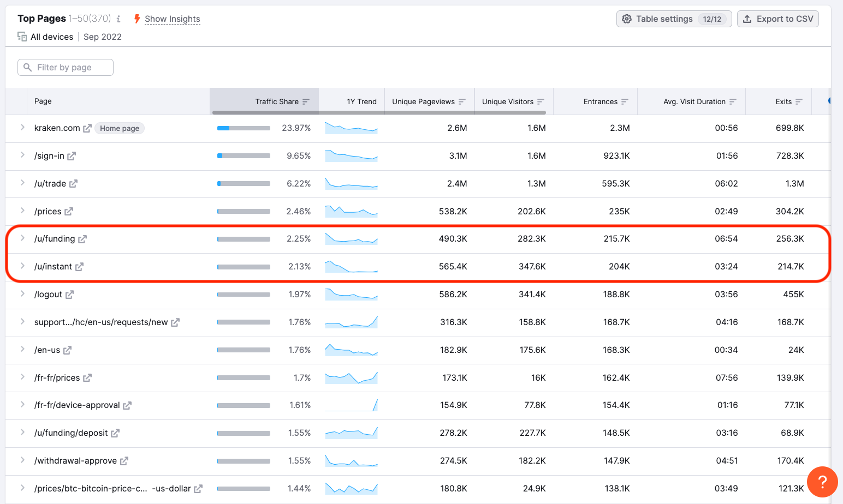
Task: Click the orange help question mark button
Action: tap(822, 482)
